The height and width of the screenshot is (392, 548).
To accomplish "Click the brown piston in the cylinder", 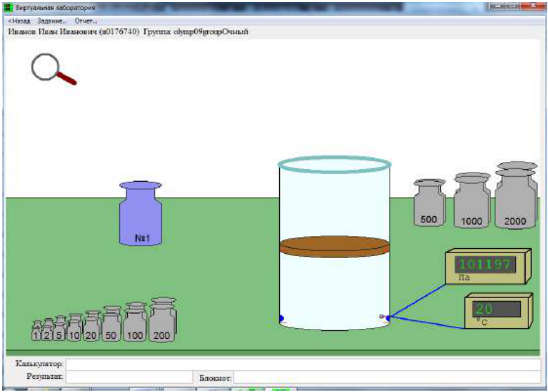I will pos(335,247).
